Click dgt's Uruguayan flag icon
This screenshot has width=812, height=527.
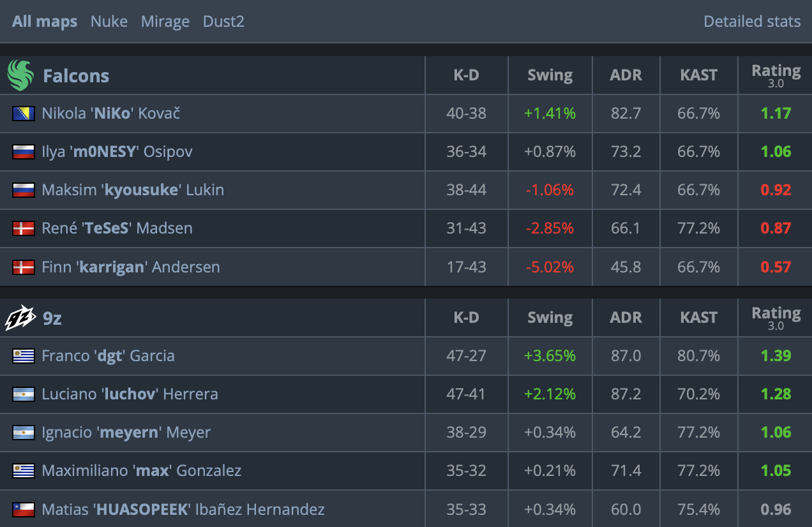pyautogui.click(x=24, y=356)
